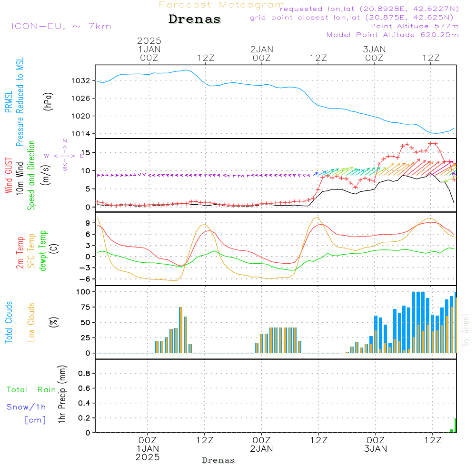
Task: Click the green 'dewpt Temp' label
Action: pyautogui.click(x=43, y=250)
